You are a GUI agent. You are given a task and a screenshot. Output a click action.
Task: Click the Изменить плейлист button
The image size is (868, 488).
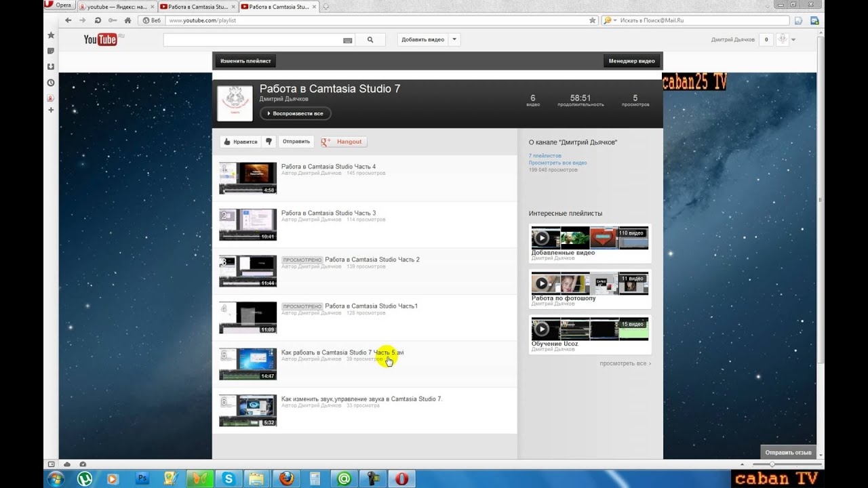click(245, 61)
